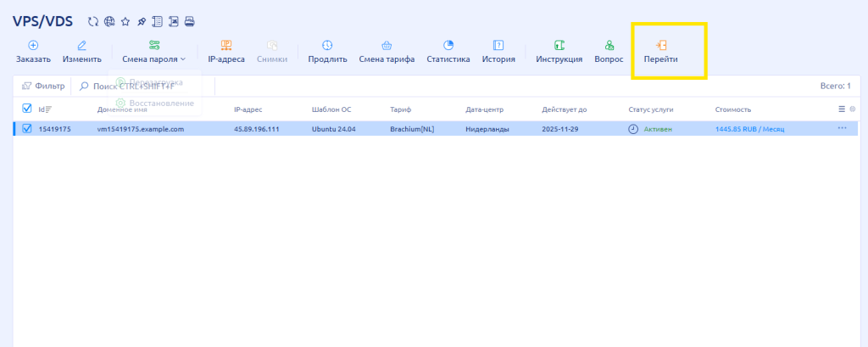This screenshot has height=347, width=868.
Task: Add page to favorites with star icon
Action: (125, 21)
